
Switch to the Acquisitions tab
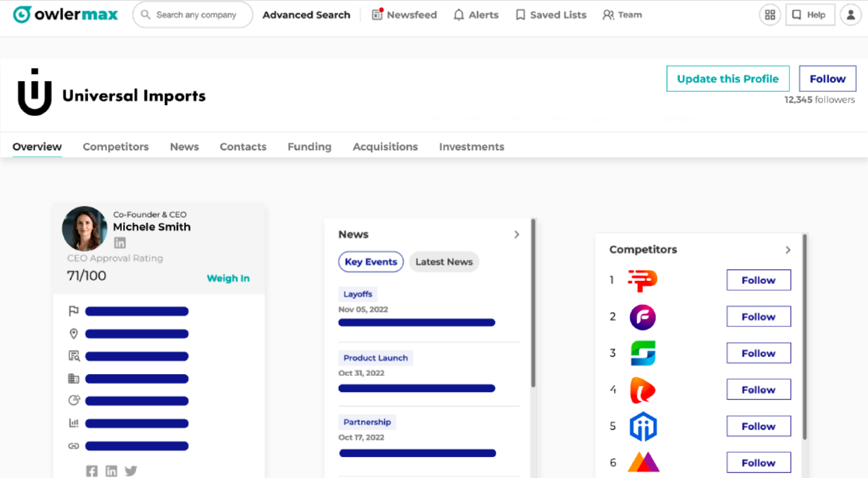pos(385,147)
